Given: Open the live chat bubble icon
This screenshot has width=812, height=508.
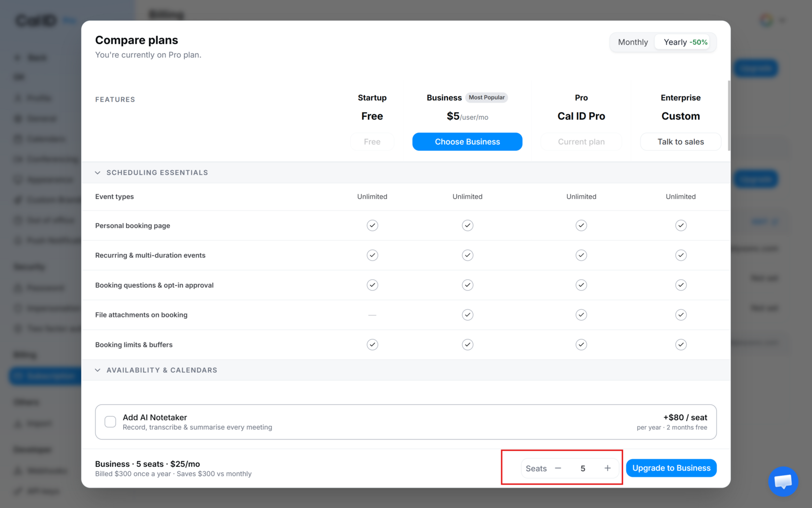Looking at the screenshot, I should (x=783, y=481).
